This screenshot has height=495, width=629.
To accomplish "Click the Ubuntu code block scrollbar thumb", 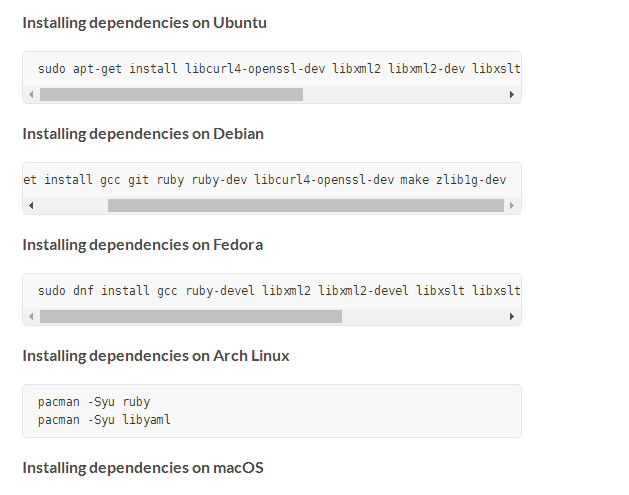I will (x=171, y=94).
